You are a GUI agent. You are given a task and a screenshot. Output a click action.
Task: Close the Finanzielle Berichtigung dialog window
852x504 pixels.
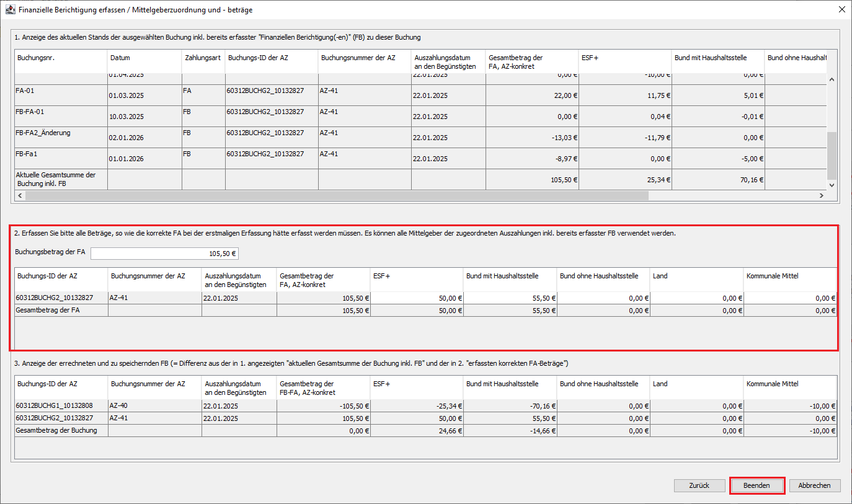(841, 10)
